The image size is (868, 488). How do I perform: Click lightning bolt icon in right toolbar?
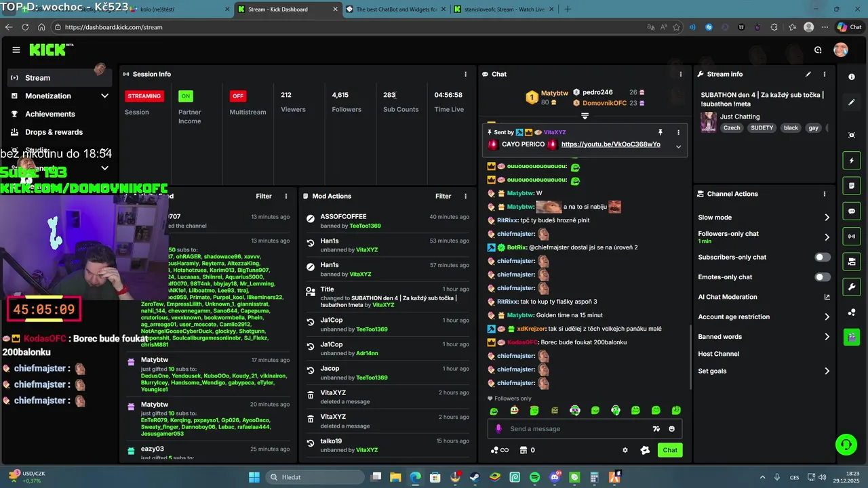point(852,161)
